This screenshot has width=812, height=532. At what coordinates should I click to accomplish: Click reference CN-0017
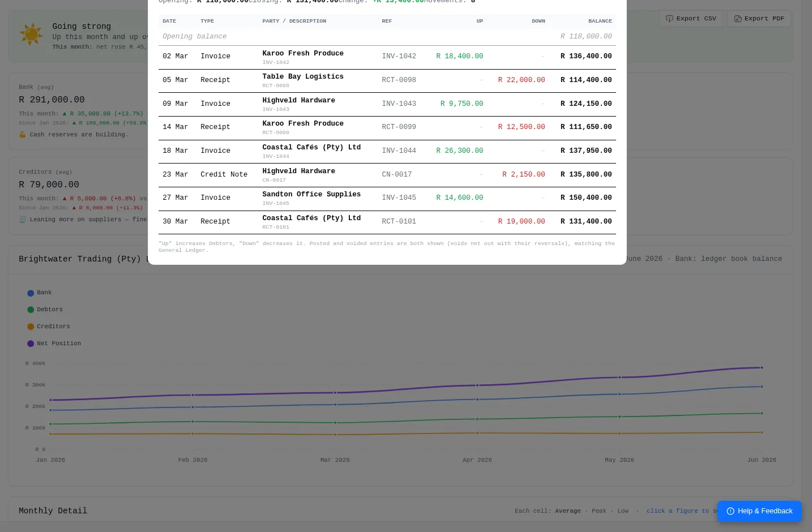pos(396,175)
